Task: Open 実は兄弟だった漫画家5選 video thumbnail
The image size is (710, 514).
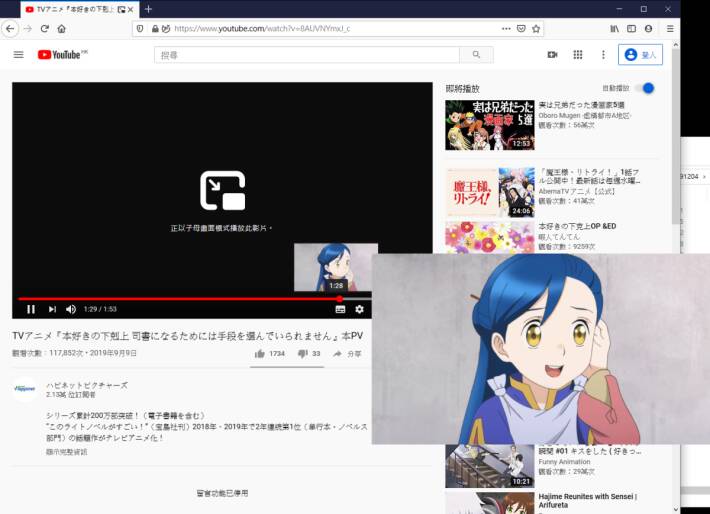Action: (489, 125)
